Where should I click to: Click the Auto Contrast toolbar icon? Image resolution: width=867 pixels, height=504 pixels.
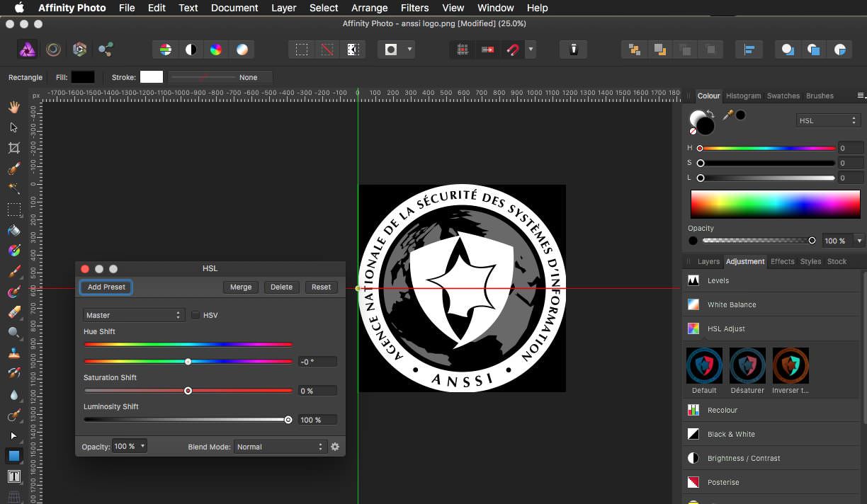[191, 50]
